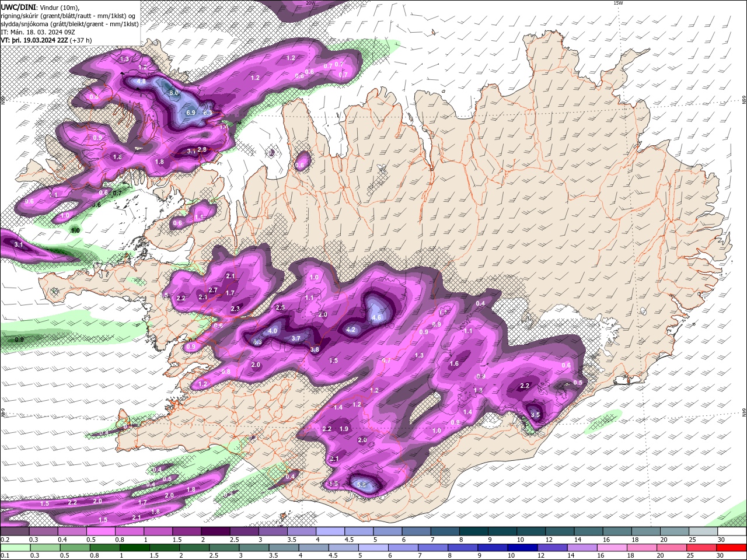This screenshot has width=747, height=560.
Task: Click the 15W longitude label
Action: tap(618, 3)
